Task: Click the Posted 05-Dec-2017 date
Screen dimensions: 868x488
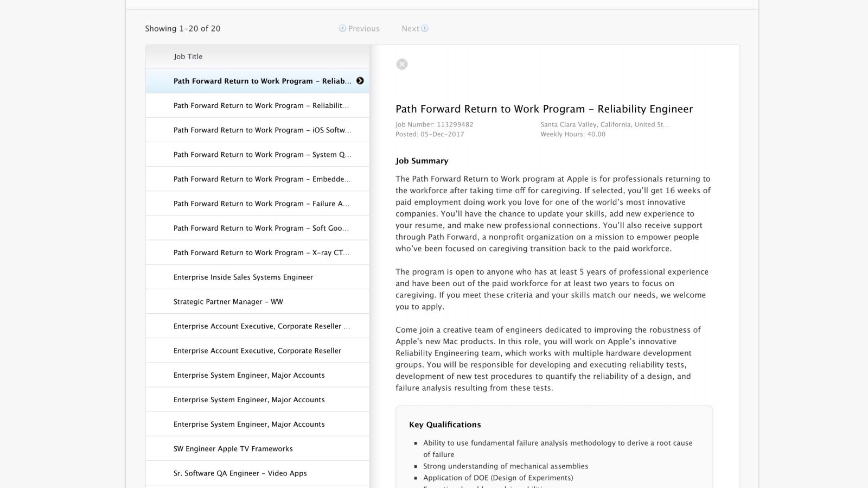Action: pos(430,134)
